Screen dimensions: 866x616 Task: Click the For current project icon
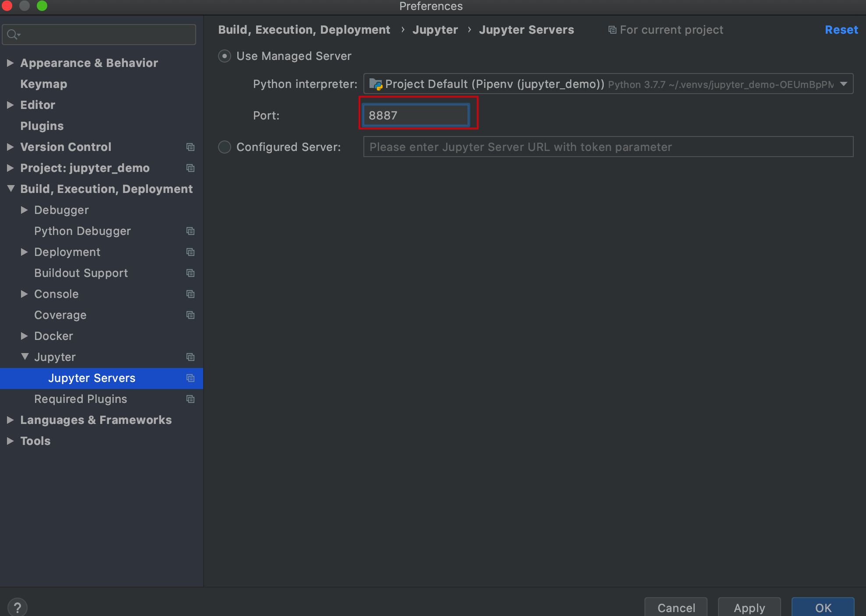click(612, 30)
